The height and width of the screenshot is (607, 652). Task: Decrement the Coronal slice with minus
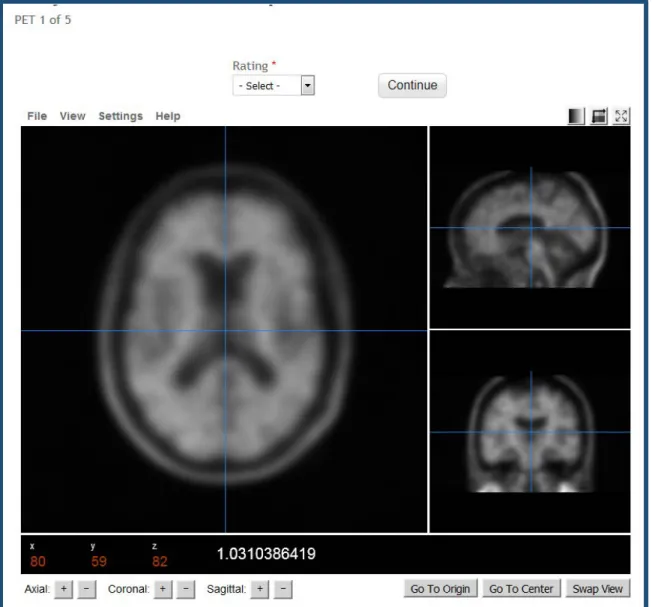[186, 589]
